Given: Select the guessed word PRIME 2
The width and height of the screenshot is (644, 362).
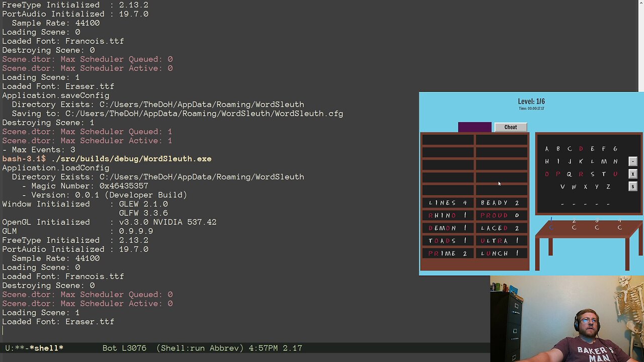Looking at the screenshot, I should click(448, 253).
